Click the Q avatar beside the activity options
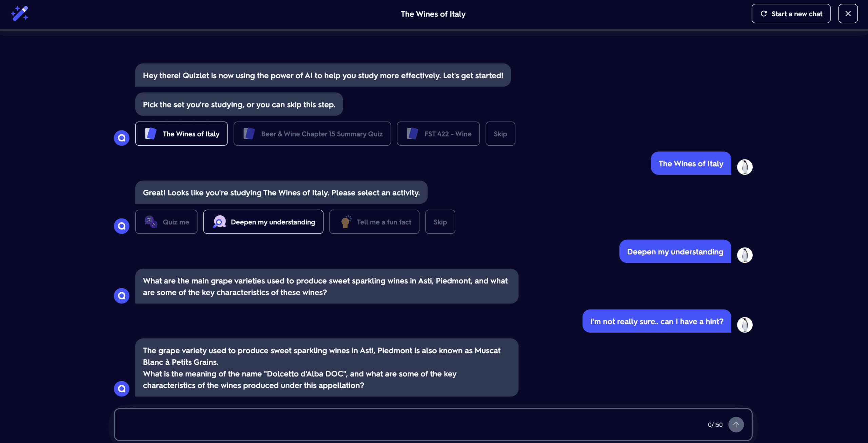This screenshot has width=868, height=443. click(x=121, y=226)
